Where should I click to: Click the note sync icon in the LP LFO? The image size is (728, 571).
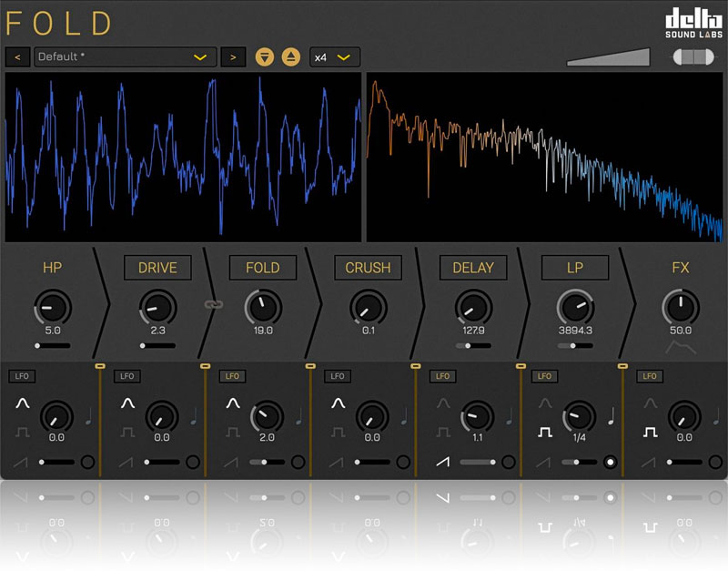click(x=612, y=416)
